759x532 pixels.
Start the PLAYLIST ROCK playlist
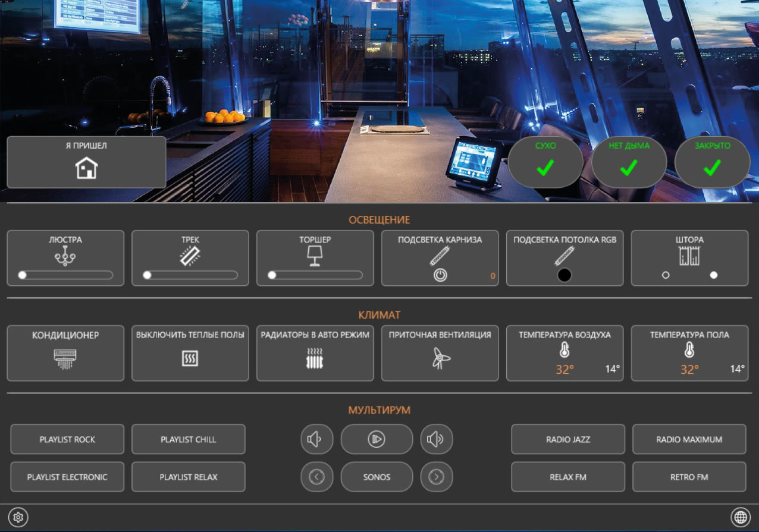(x=67, y=439)
